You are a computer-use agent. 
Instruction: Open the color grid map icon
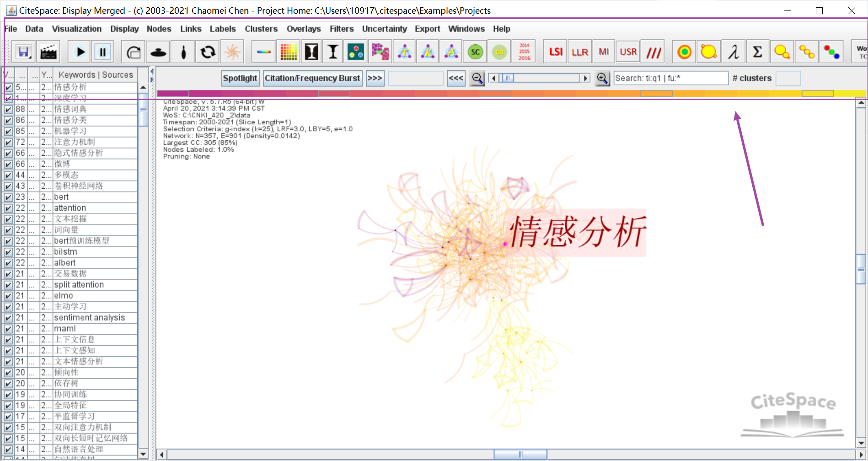coord(289,52)
